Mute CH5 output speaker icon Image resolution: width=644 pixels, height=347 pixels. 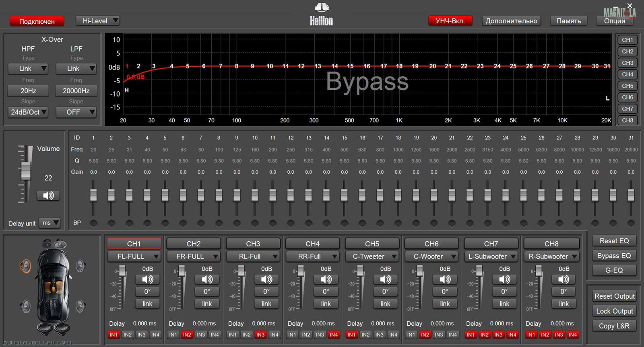coord(386,279)
